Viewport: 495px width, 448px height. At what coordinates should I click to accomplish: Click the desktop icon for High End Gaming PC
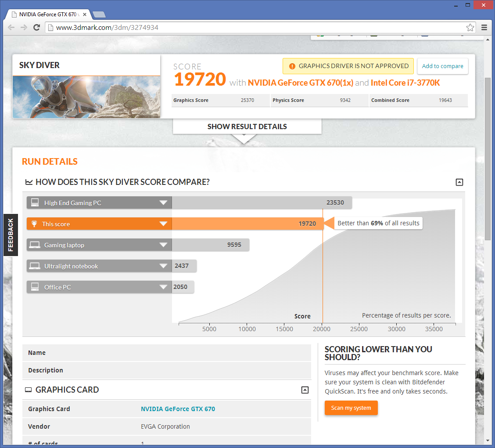coord(35,202)
